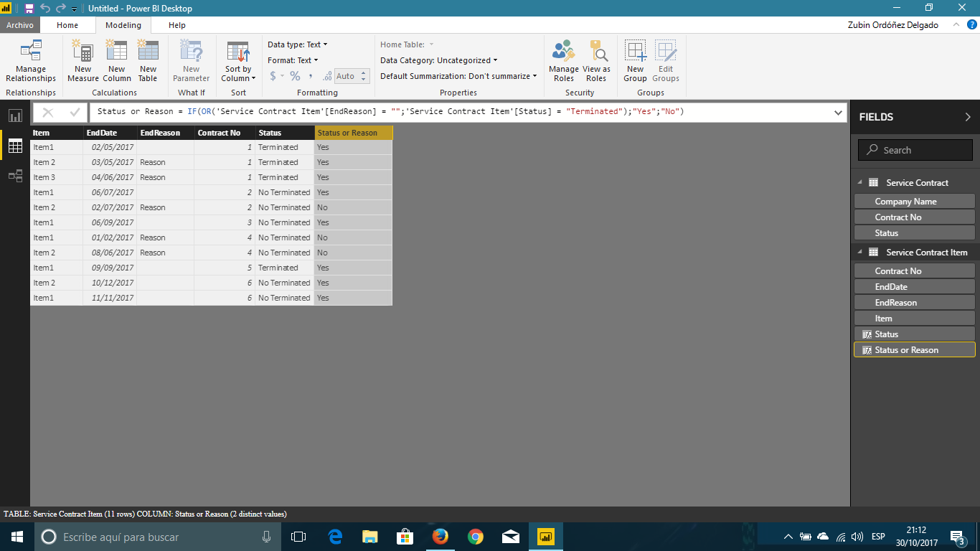Switch to Modeling ribbon tab
The height and width of the screenshot is (551, 980).
point(123,25)
